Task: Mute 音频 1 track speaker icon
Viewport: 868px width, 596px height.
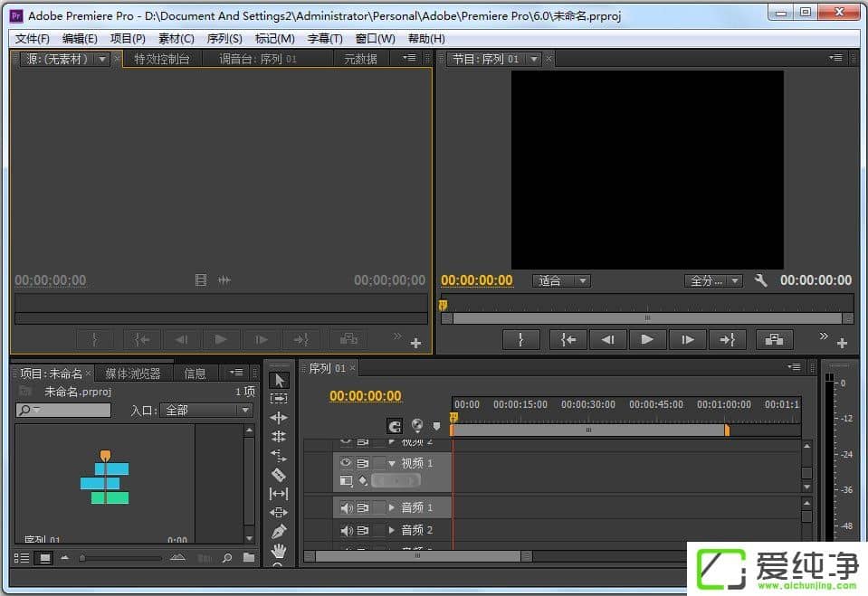Action: (x=346, y=507)
